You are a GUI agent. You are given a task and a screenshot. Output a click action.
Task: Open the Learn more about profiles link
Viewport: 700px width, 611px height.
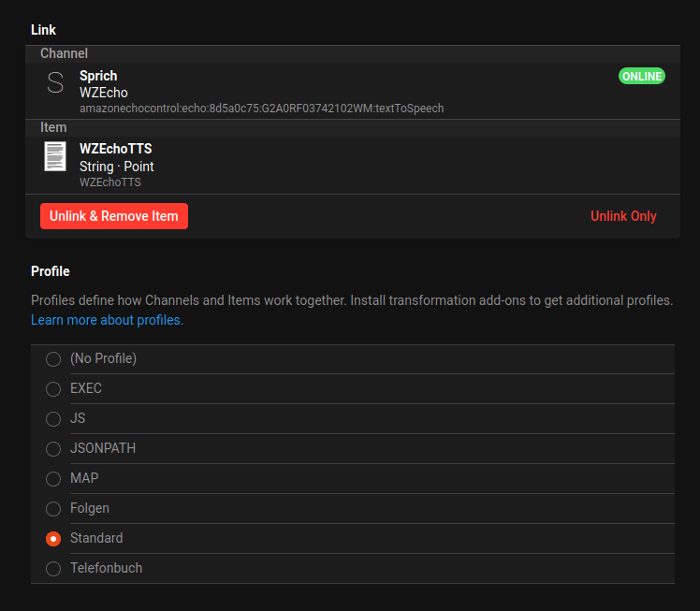click(107, 320)
